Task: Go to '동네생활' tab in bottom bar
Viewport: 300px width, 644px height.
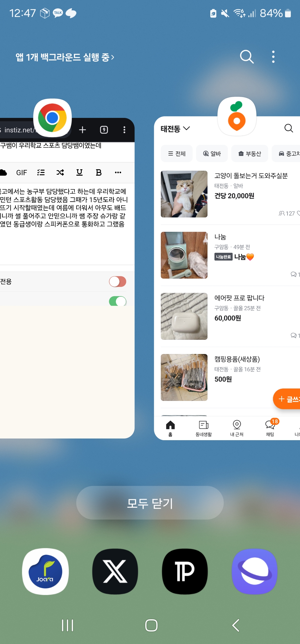Action: [204, 428]
